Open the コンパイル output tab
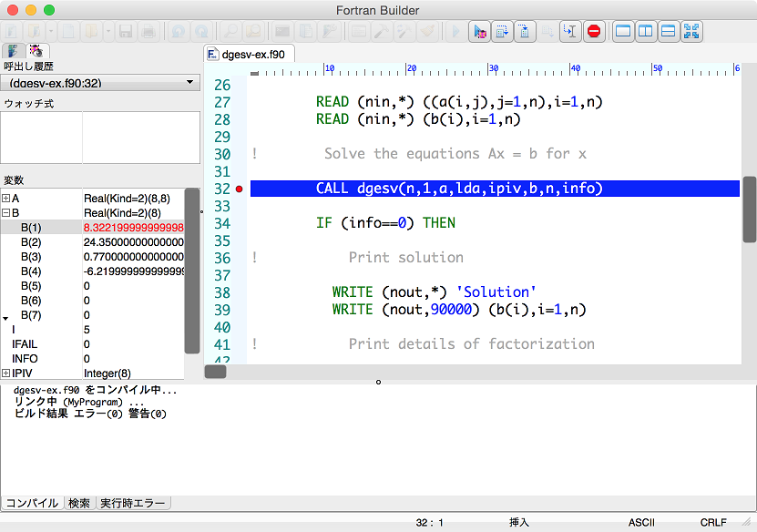The width and height of the screenshot is (757, 532). [x=33, y=503]
